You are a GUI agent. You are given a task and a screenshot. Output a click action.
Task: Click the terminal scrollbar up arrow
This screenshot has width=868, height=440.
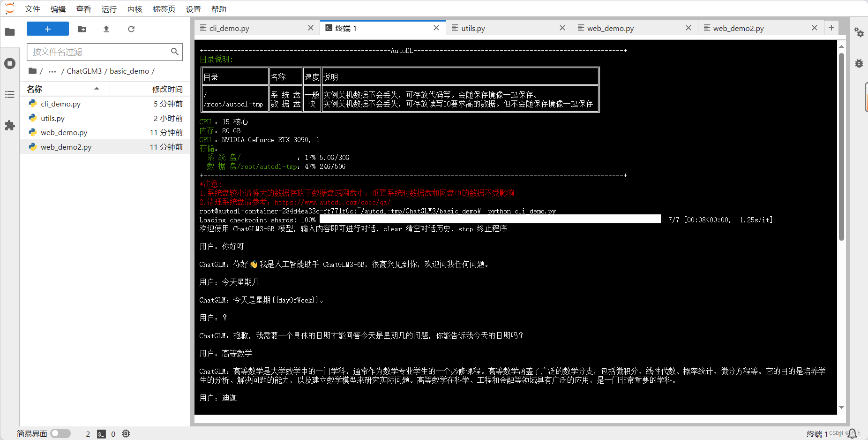click(841, 46)
